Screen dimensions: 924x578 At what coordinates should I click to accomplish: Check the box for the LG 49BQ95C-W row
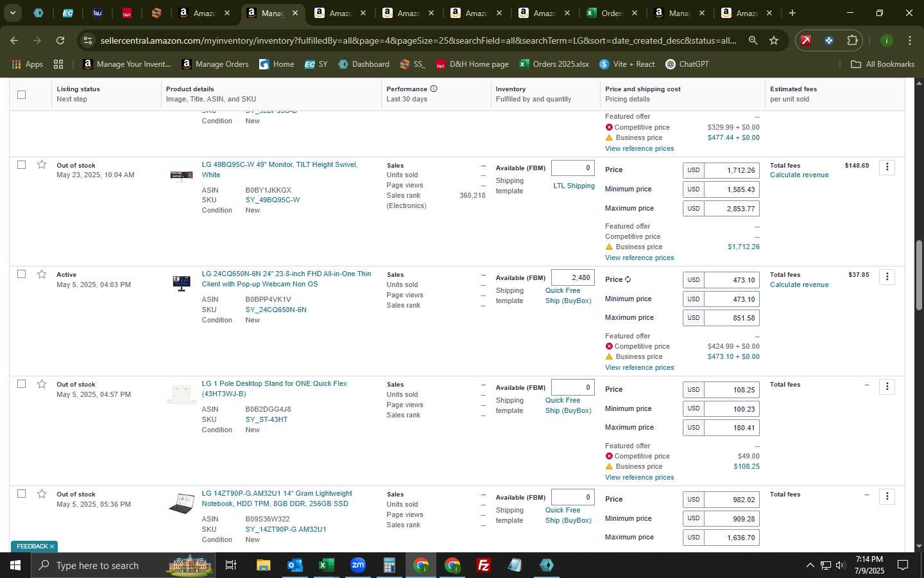pos(21,164)
